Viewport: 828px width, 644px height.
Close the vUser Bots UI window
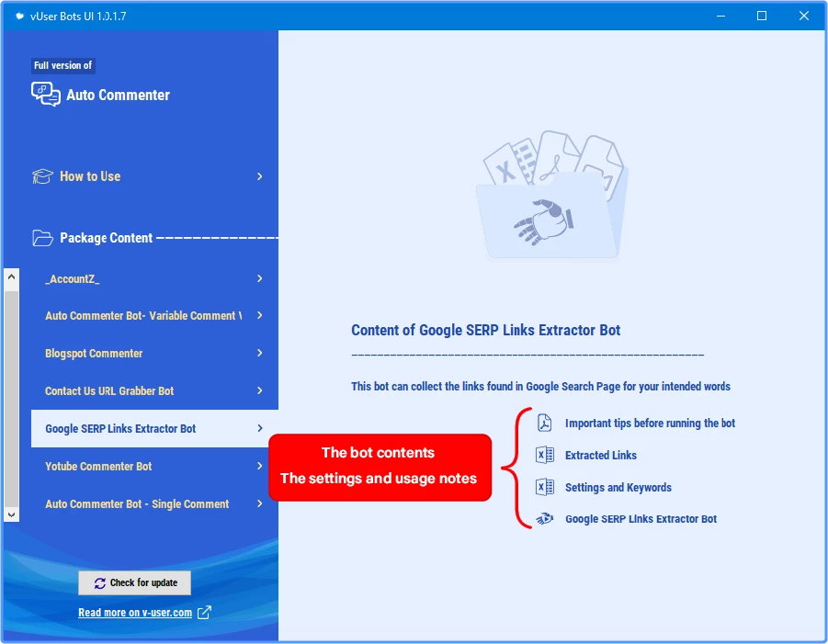pyautogui.click(x=804, y=16)
